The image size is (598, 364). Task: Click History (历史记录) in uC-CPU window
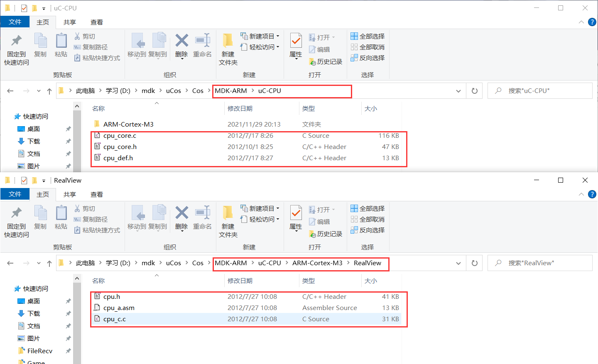point(326,61)
